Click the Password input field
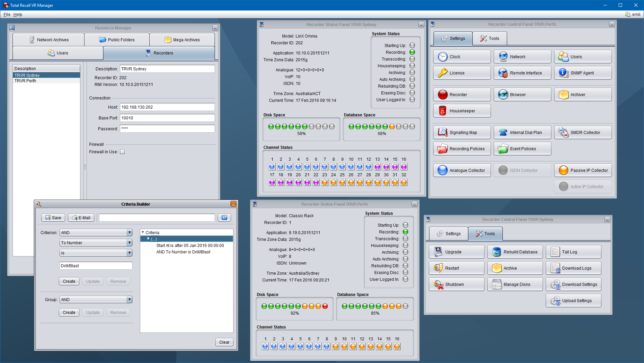The image size is (644, 363). [x=167, y=129]
